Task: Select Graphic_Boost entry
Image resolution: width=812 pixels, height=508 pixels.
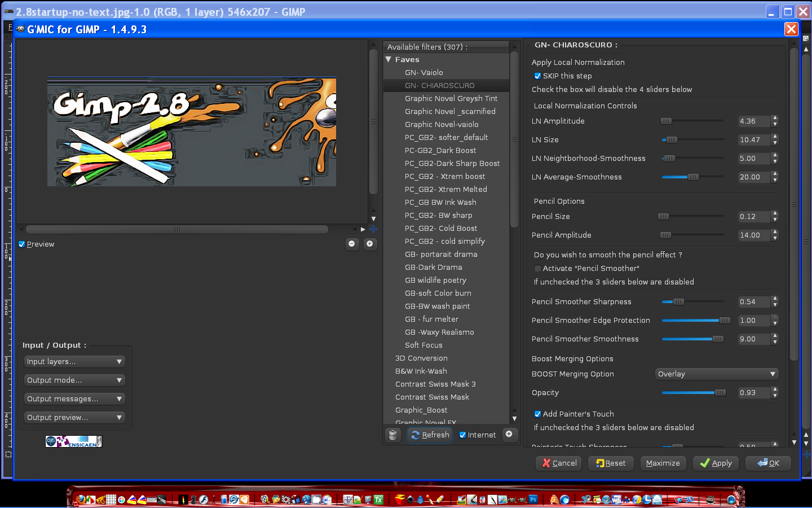Action: click(x=421, y=410)
